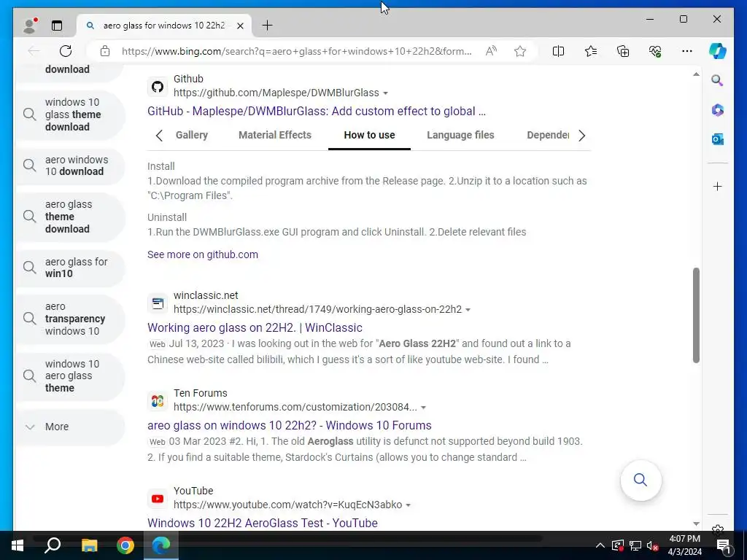Expand tenforums URL dropdown arrow
Viewport: 747px width, 560px height.
coord(423,408)
